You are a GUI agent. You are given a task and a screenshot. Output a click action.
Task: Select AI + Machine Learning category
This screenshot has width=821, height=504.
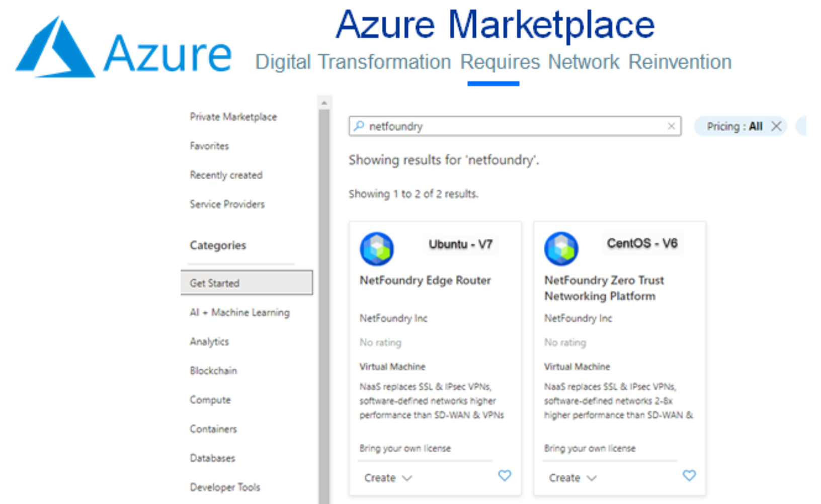point(240,312)
